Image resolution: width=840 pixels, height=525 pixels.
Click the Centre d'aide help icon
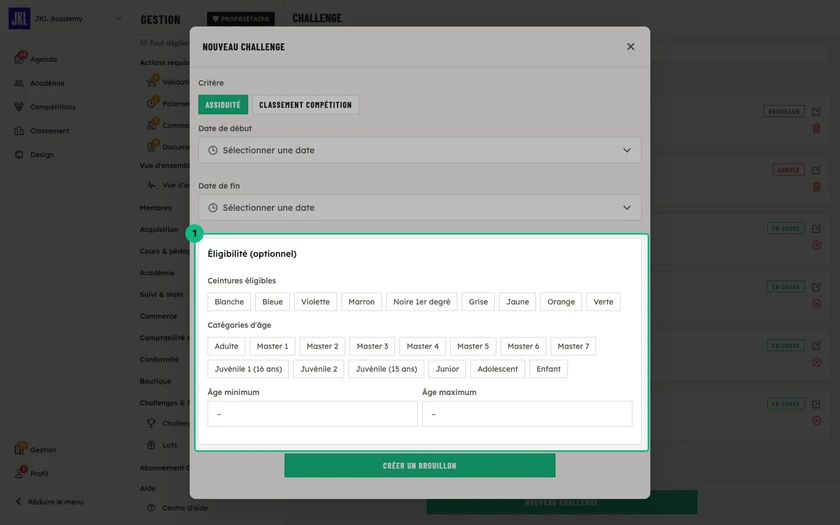click(152, 507)
